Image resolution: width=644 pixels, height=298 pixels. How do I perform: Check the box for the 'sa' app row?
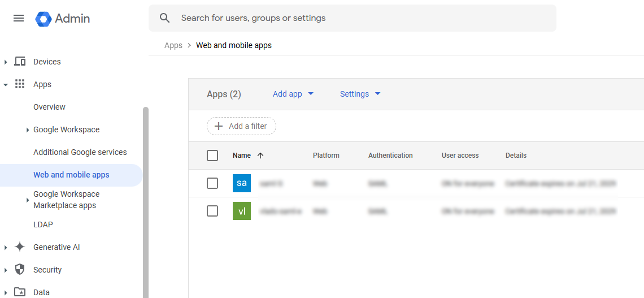[212, 183]
